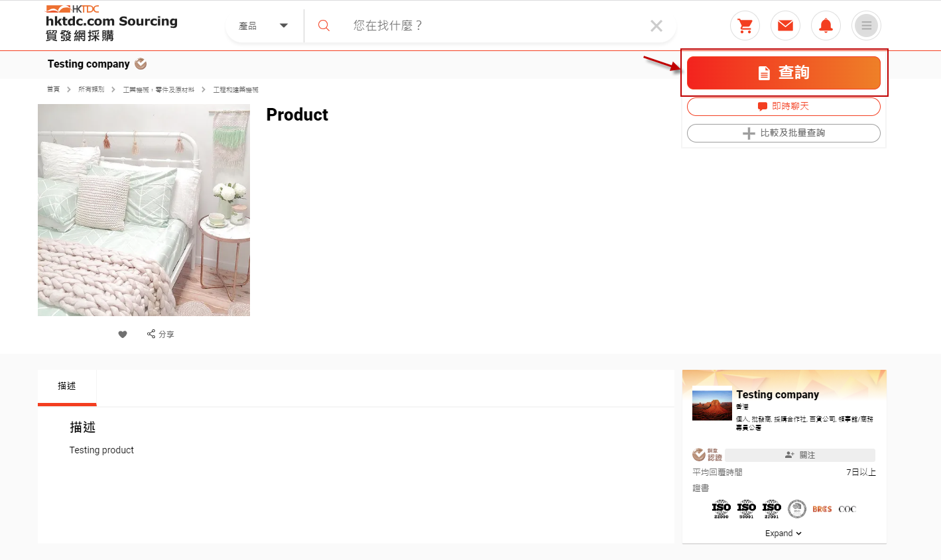The width and height of the screenshot is (941, 560).
Task: Clear the search field with X
Action: pyautogui.click(x=657, y=26)
